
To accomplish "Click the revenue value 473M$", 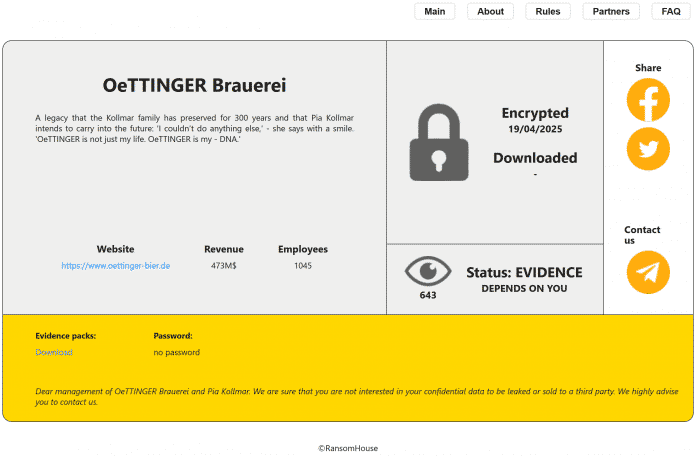I will (224, 266).
